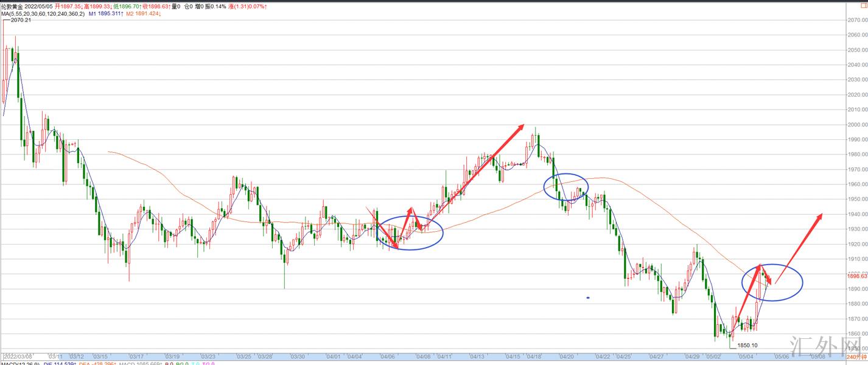Click the 2022/03/08 date on time axis
The width and height of the screenshot is (868, 365).
click(x=18, y=356)
